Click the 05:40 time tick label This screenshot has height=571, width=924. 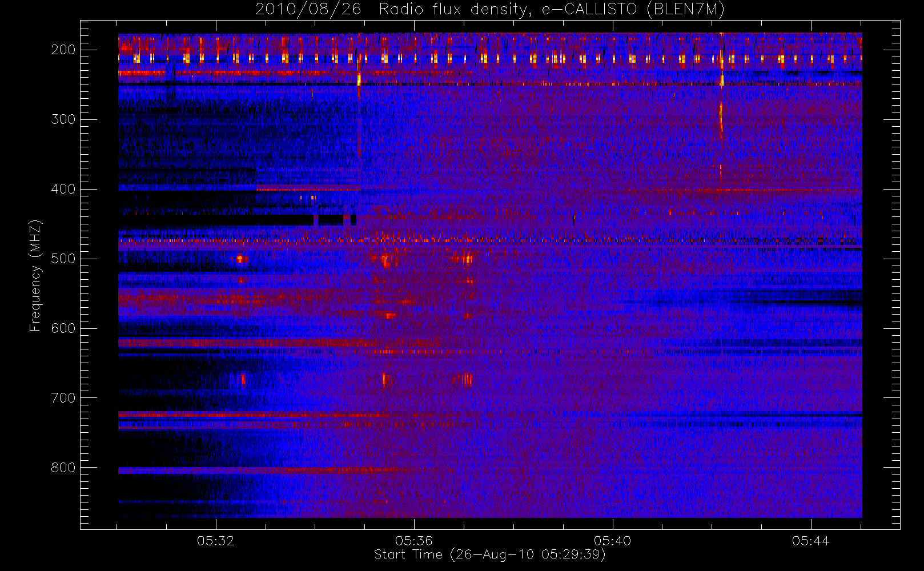(612, 541)
